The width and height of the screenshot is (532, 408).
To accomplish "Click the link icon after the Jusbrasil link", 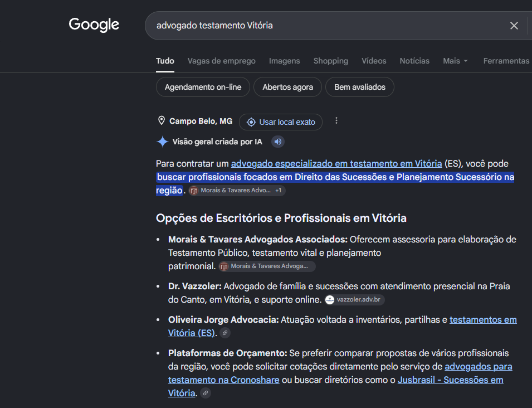I will (x=205, y=393).
